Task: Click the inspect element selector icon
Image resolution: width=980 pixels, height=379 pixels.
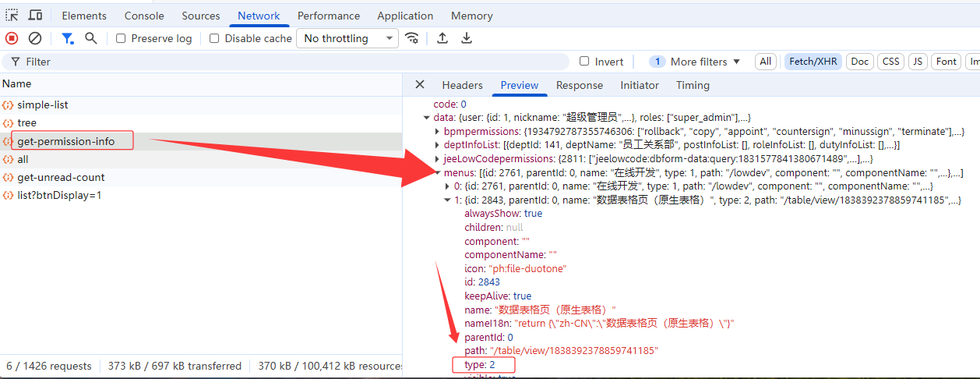Action: point(12,15)
